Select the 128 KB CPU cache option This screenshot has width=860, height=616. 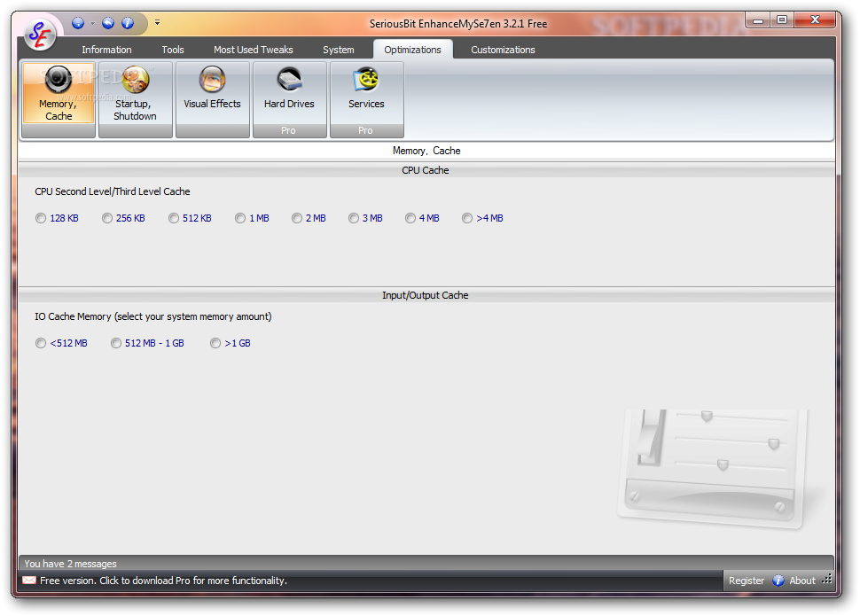[x=57, y=218]
